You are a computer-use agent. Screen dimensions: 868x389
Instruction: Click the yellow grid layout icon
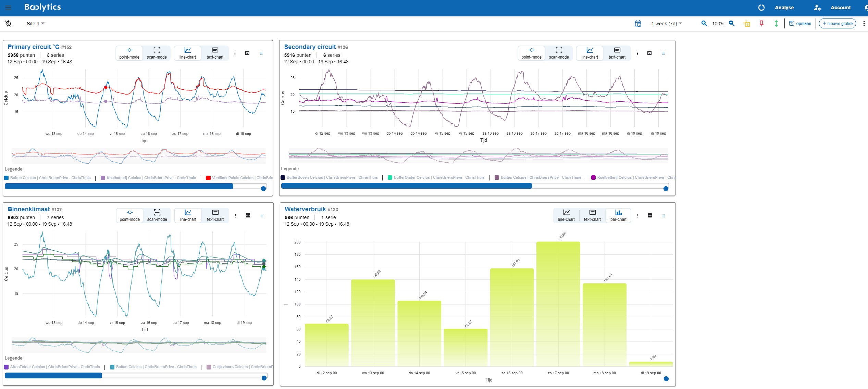(747, 24)
